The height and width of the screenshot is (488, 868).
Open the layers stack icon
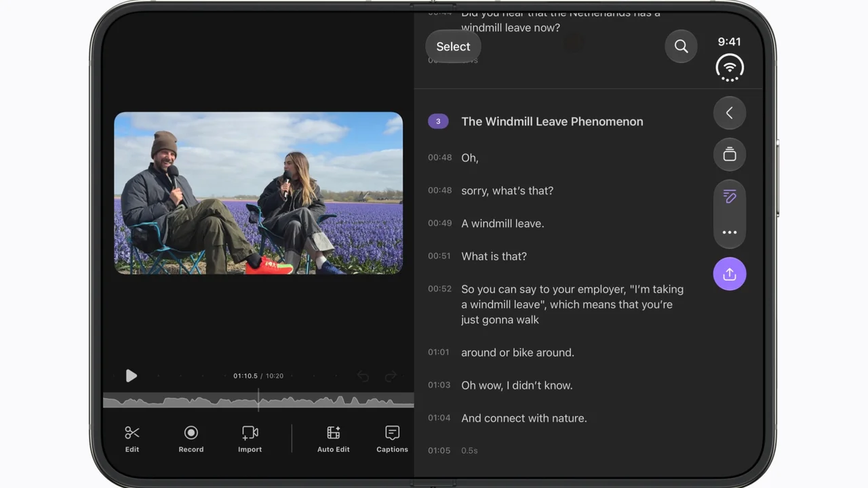tap(730, 155)
